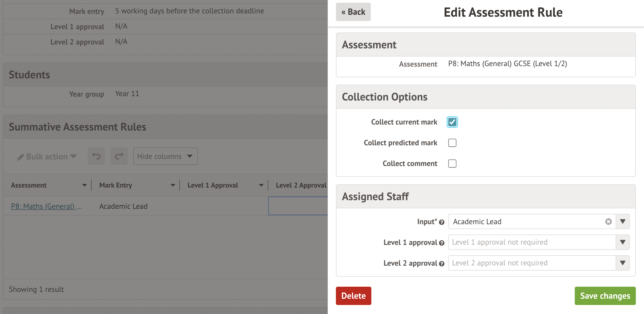
Task: Go back with the Back button
Action: 353,12
